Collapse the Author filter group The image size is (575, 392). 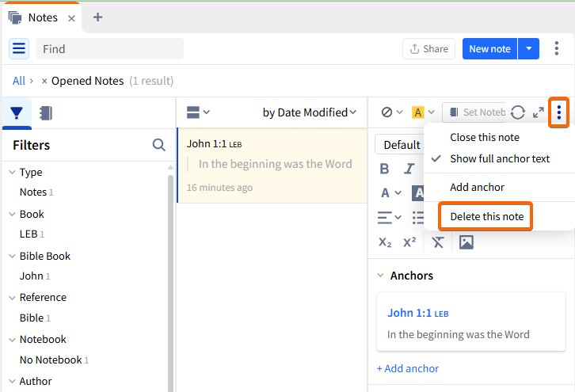[x=12, y=382]
